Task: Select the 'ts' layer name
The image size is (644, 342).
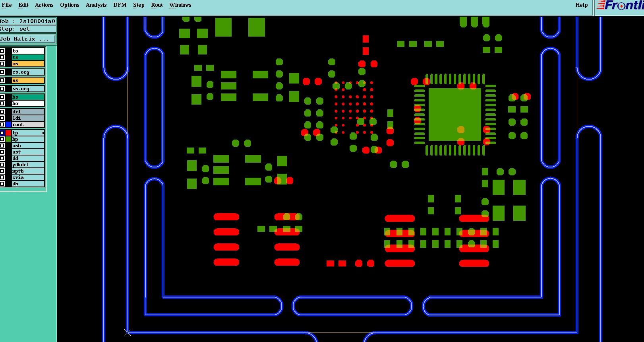Action: click(28, 57)
